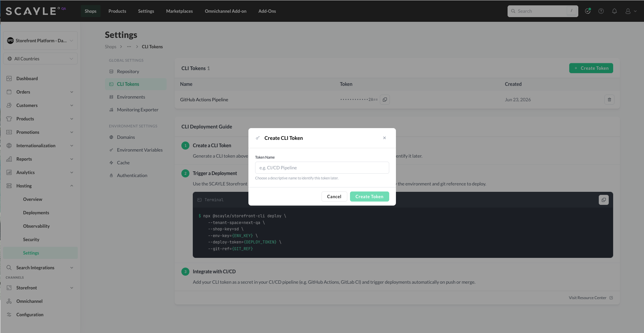644x333 pixels.
Task: Click the Analytics icon in sidebar
Action: pos(9,172)
